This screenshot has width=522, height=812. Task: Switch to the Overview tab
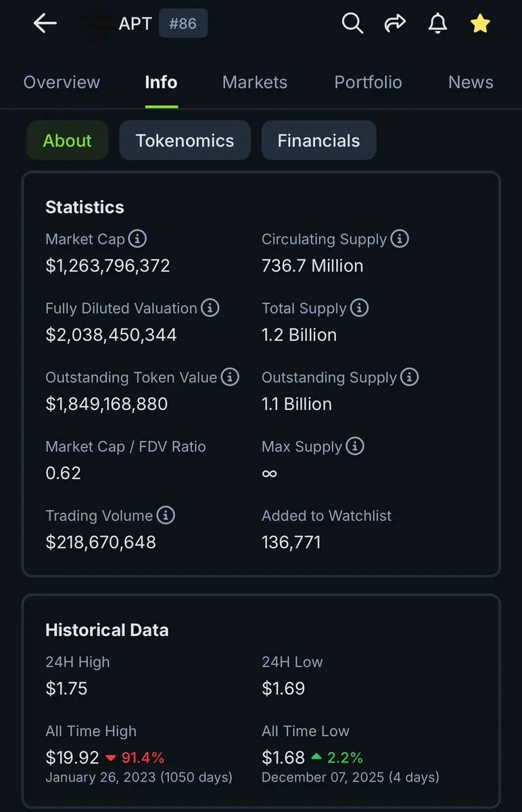62,83
